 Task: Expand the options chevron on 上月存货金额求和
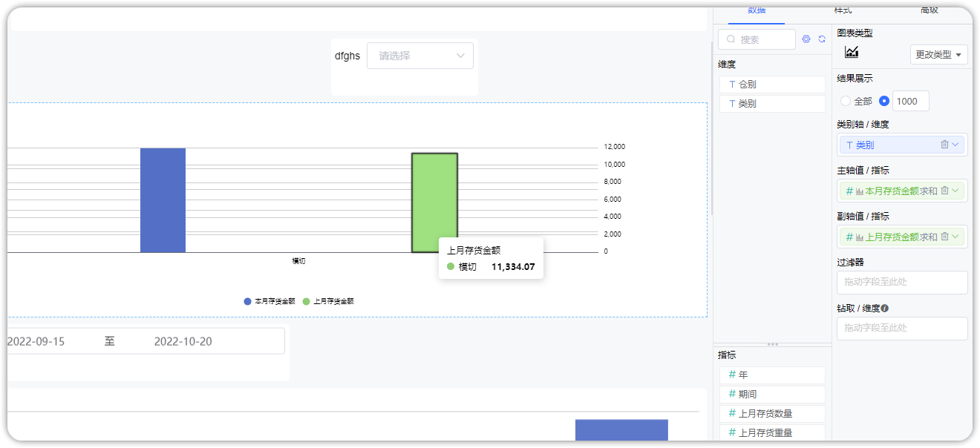click(955, 237)
